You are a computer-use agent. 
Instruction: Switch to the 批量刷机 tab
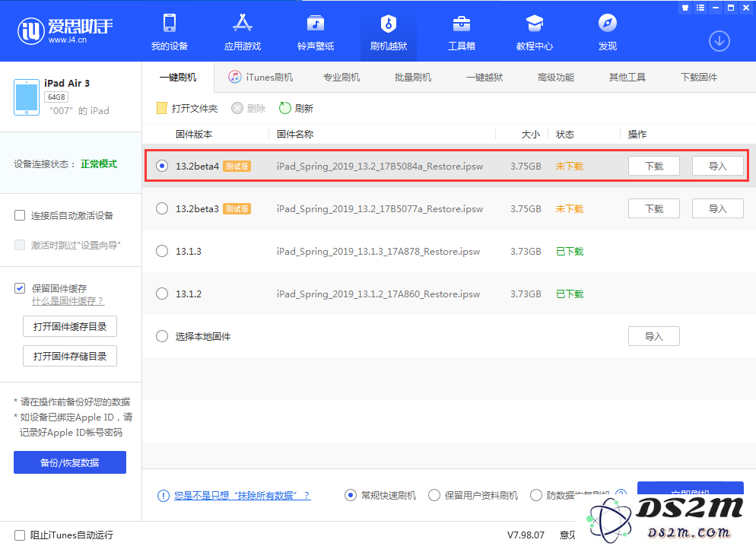[413, 77]
